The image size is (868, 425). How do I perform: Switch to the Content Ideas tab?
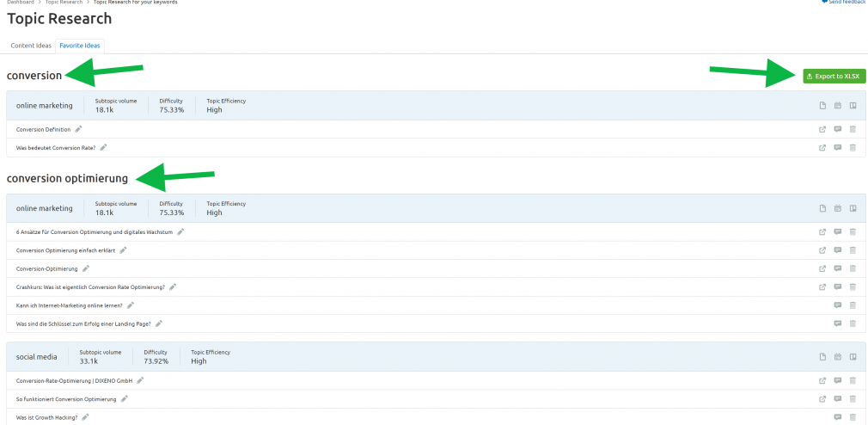coord(31,46)
